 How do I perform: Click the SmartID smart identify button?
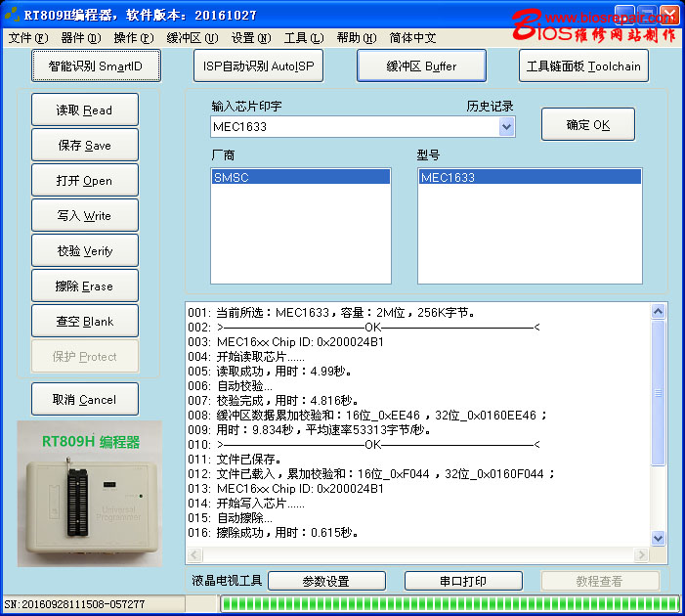(96, 66)
